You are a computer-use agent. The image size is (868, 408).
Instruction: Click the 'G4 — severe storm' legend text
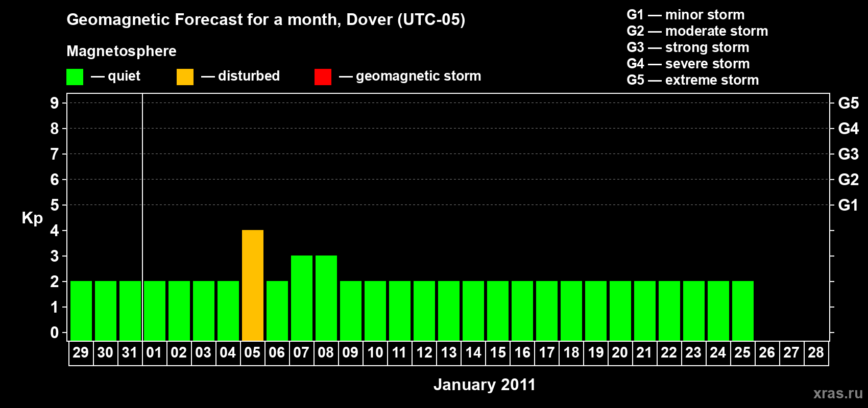point(688,64)
